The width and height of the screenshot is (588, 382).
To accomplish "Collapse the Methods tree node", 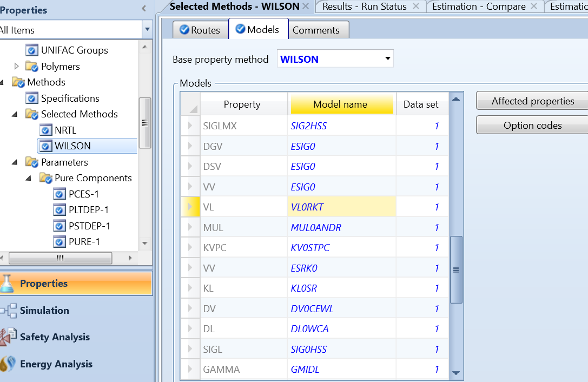I will click(2, 82).
